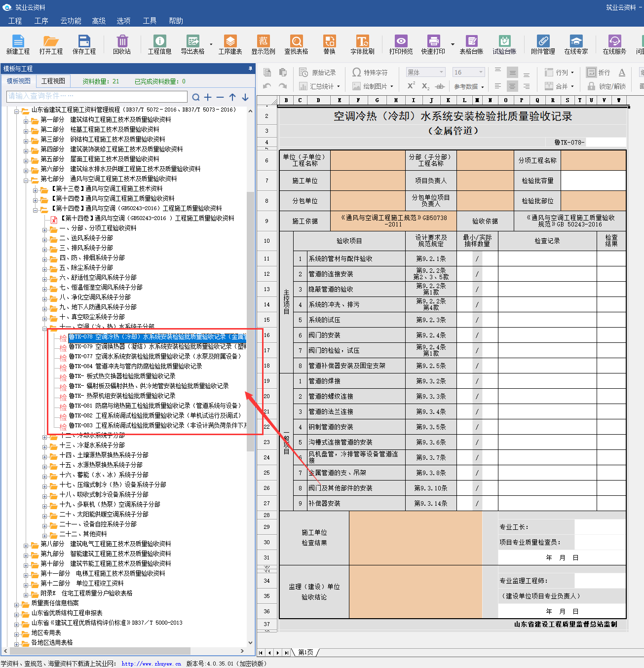Click the tree vertical scrollbar

click(x=251, y=321)
